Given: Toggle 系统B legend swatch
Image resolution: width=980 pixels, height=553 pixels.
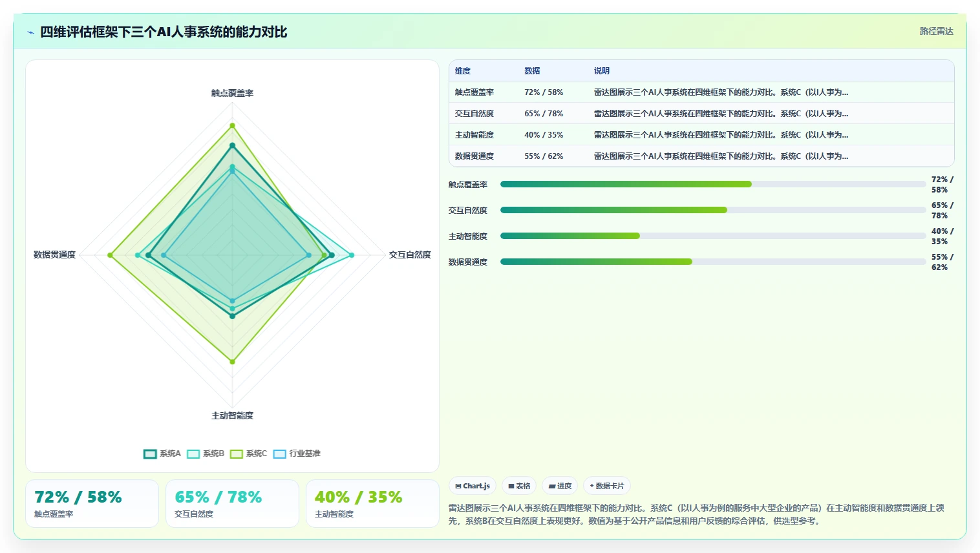Looking at the screenshot, I should pos(193,454).
